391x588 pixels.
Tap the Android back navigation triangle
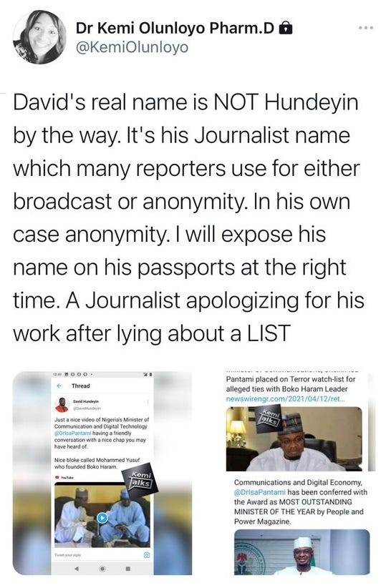click(x=77, y=569)
